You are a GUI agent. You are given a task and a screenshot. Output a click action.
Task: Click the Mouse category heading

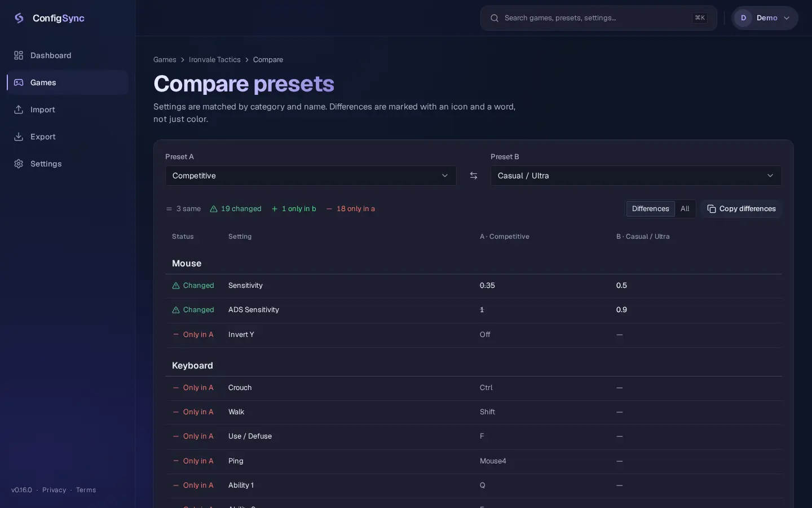pyautogui.click(x=187, y=264)
